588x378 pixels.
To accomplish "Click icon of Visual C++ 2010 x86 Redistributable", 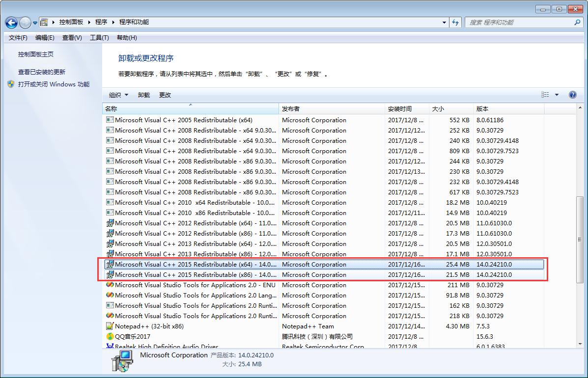I will pos(110,213).
